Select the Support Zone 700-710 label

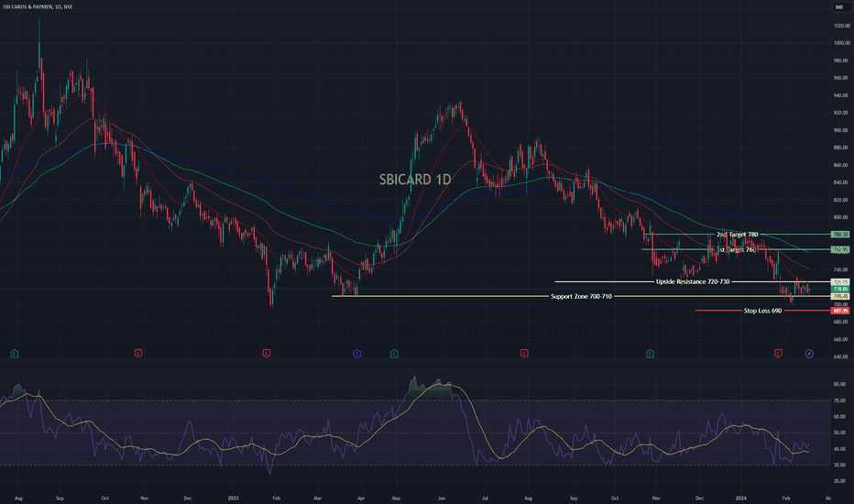(581, 296)
